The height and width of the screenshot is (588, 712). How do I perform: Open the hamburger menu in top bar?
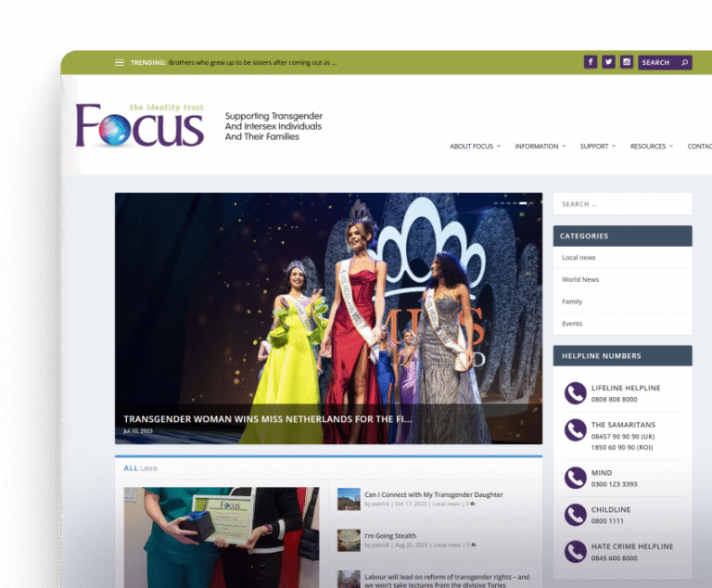pos(119,63)
